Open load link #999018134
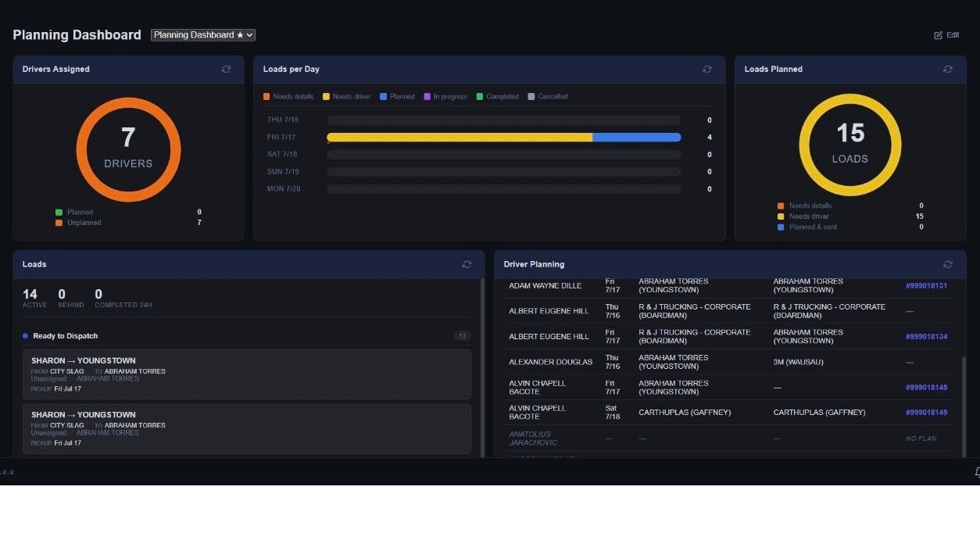Screen dimensions: 980x551 (926, 337)
